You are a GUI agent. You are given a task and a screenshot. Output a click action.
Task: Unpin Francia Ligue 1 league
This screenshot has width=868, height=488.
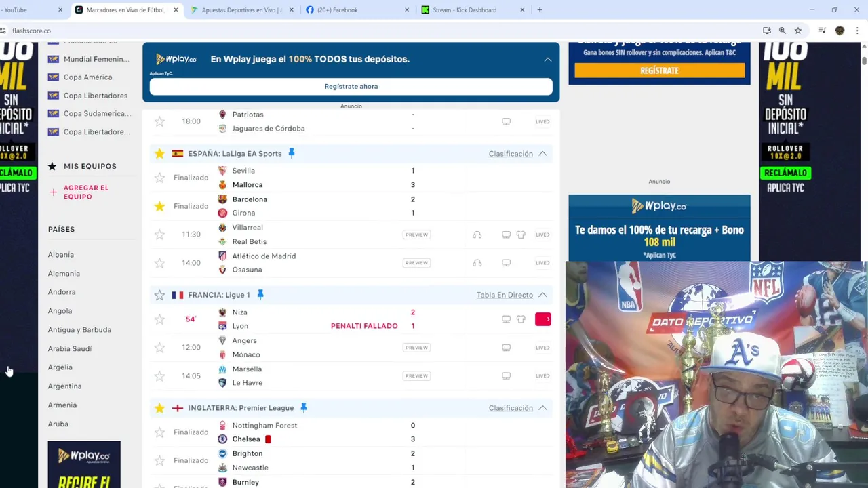tap(260, 295)
